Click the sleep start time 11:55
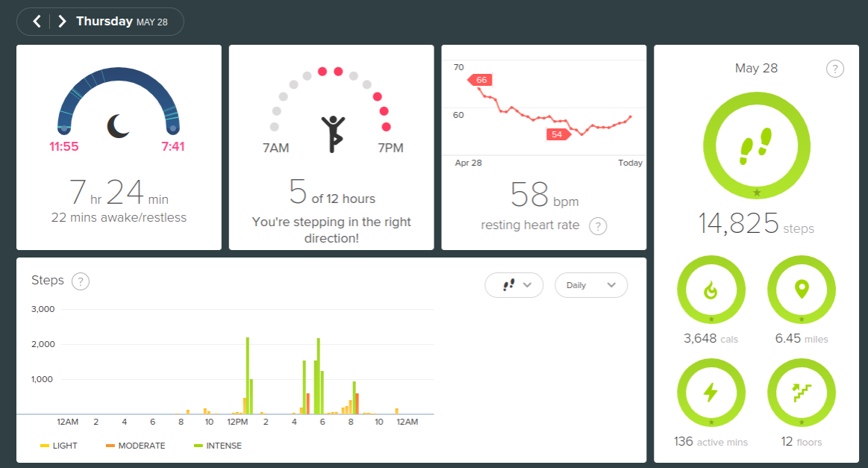 (63, 146)
